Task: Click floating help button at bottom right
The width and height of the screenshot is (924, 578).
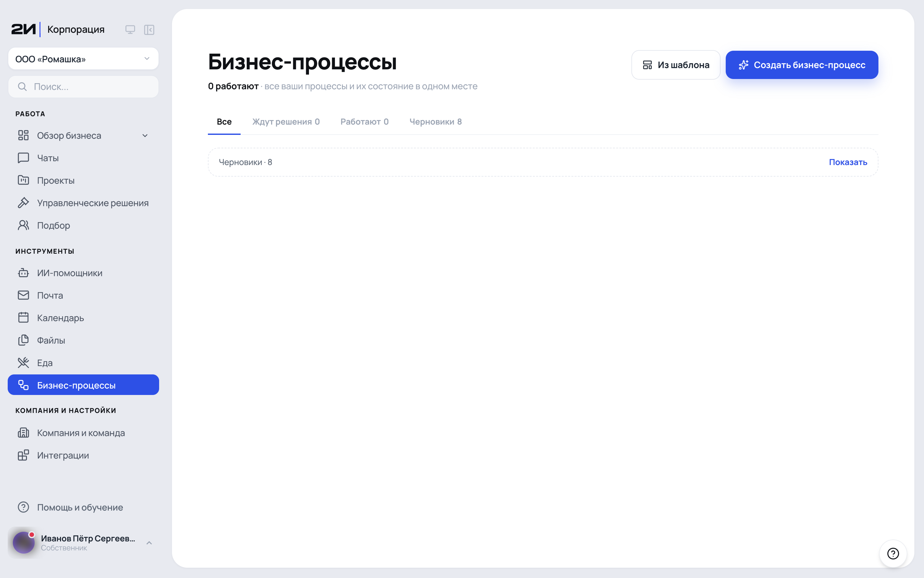Action: click(893, 553)
